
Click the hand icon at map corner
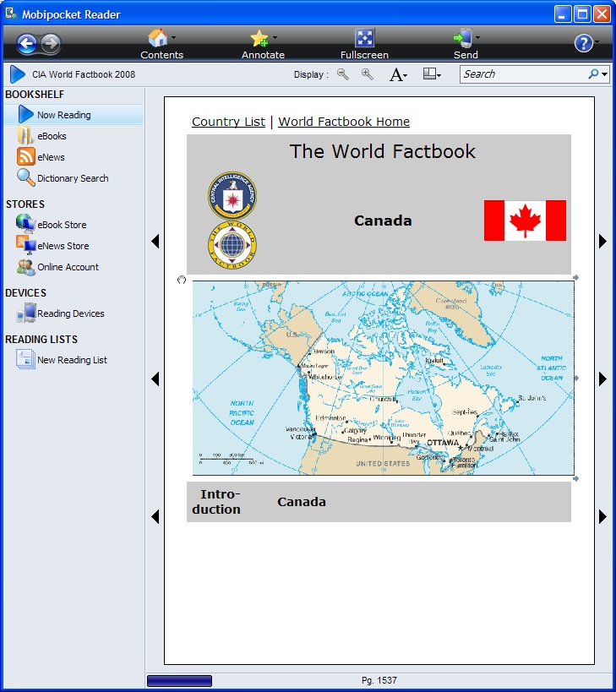pyautogui.click(x=182, y=280)
